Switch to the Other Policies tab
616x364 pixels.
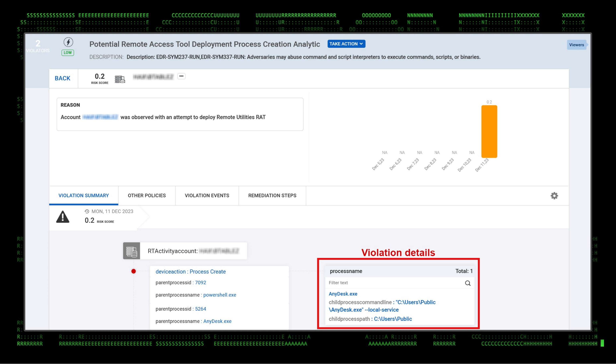(x=147, y=195)
